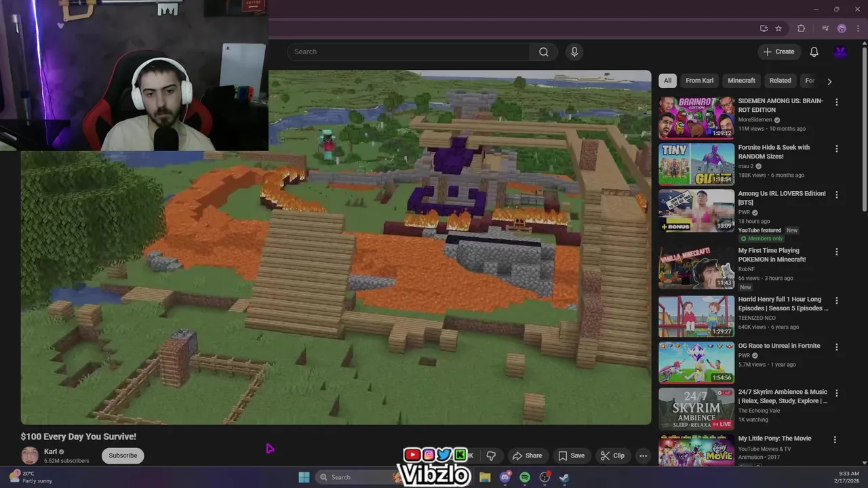Open Karl's channel avatar
Viewport: 868px width, 488px height.
30,455
